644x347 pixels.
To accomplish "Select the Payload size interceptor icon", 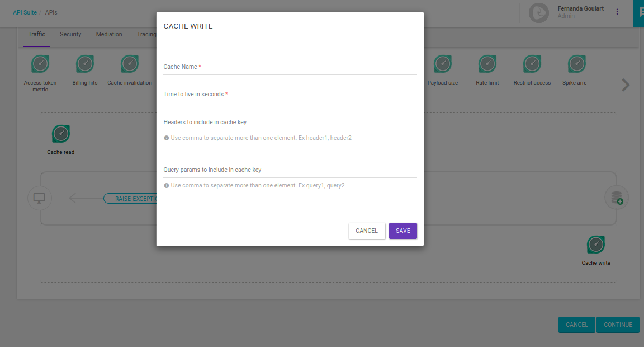I will (x=443, y=64).
